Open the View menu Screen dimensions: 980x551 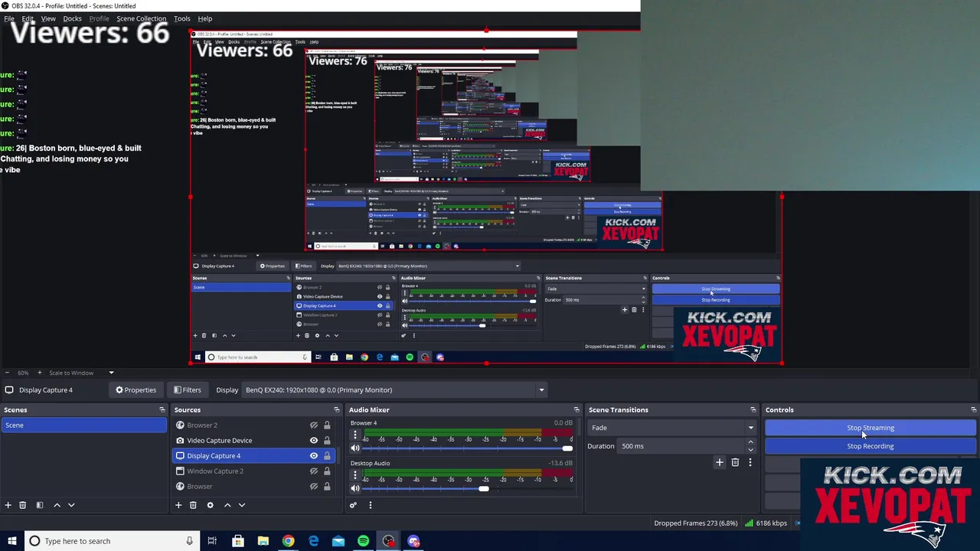tap(48, 18)
